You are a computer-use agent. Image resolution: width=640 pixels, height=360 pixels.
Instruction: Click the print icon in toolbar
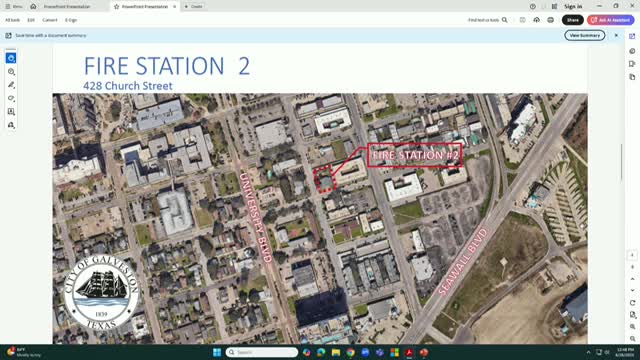pyautogui.click(x=551, y=20)
